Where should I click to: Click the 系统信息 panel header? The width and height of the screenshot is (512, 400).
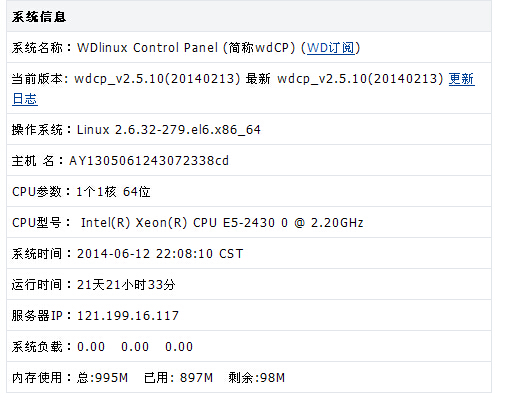[x=249, y=16]
